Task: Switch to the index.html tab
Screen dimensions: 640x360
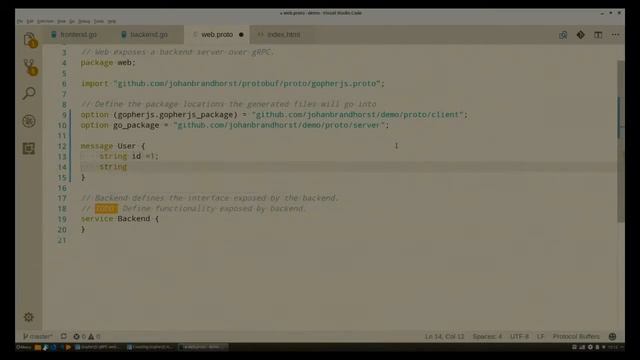Action: [x=284, y=35]
